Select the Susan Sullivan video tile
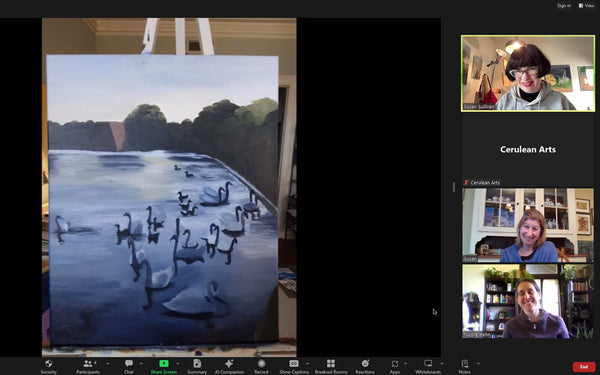This screenshot has width=600, height=375. [528, 73]
